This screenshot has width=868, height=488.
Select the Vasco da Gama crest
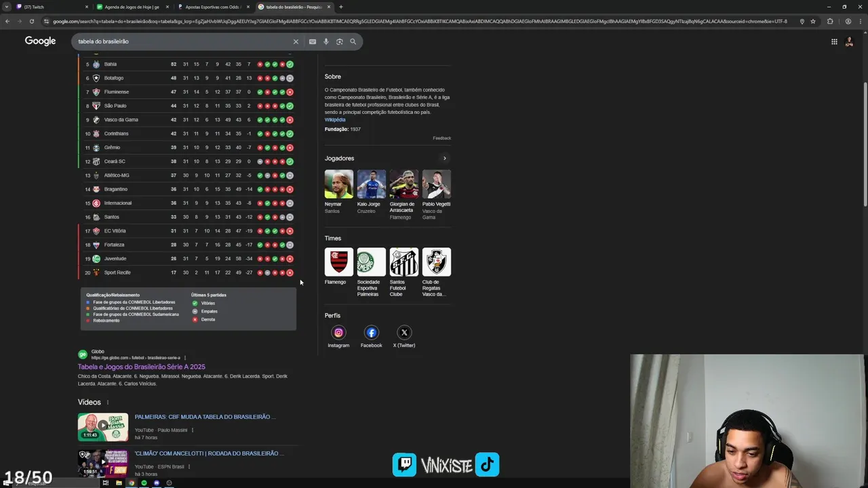[x=437, y=262]
